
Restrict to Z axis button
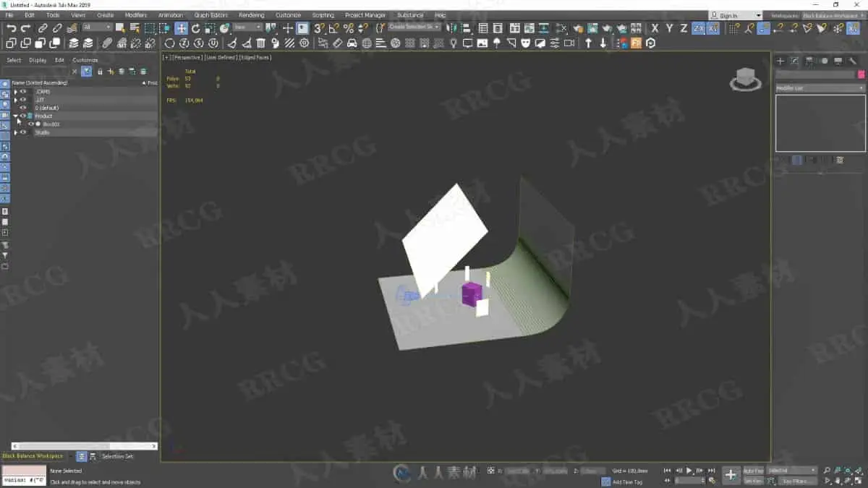coord(684,28)
